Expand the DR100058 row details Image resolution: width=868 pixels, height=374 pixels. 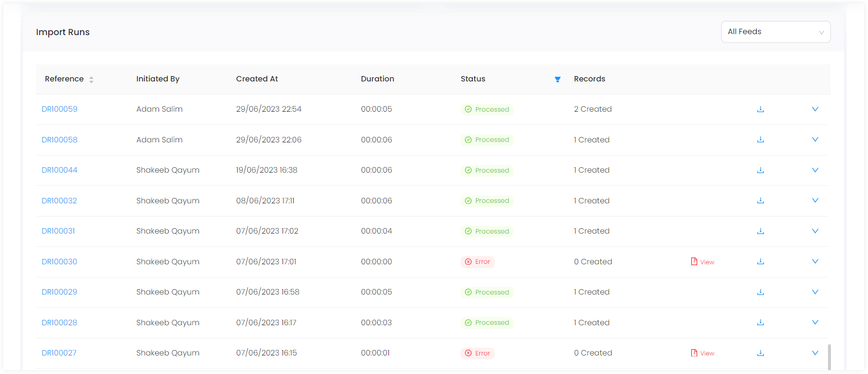(x=815, y=139)
